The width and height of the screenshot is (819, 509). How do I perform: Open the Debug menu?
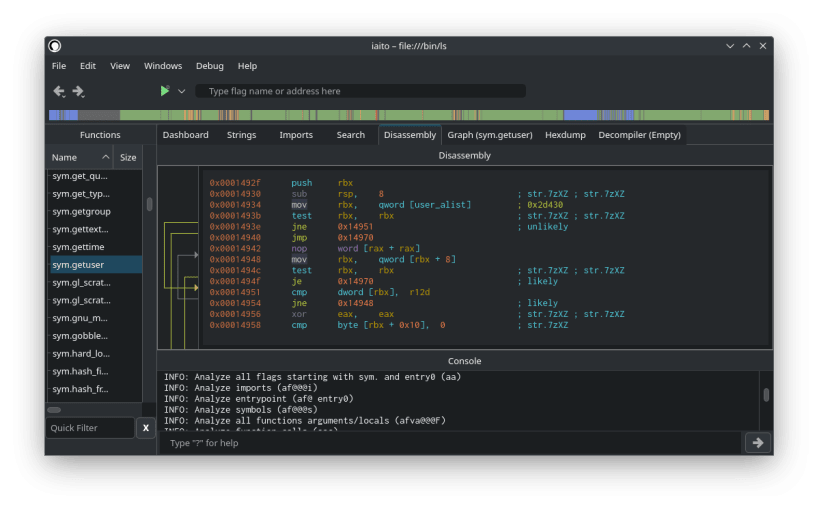pos(209,66)
